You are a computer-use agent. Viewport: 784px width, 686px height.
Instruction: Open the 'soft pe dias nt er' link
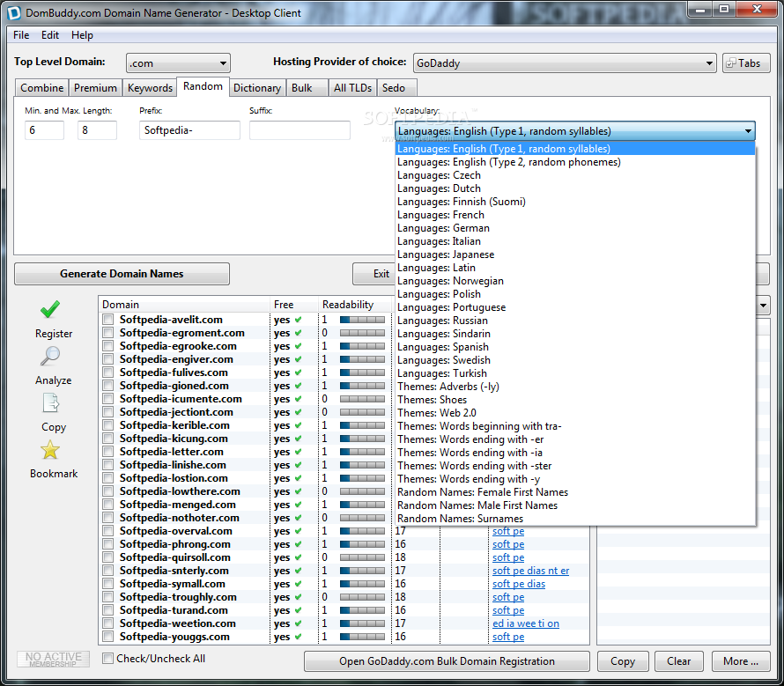(530, 571)
